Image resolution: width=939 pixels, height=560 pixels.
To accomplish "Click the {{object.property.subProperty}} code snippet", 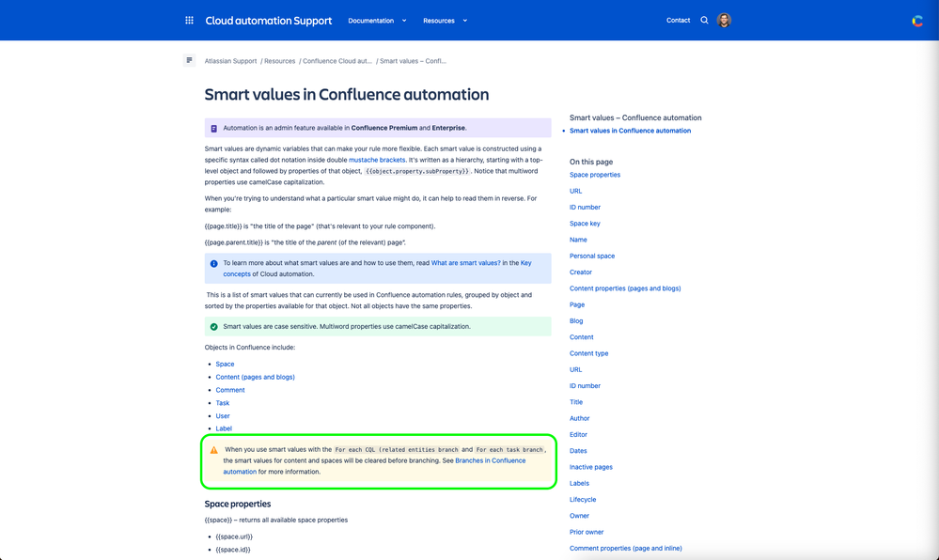I will tap(417, 171).
